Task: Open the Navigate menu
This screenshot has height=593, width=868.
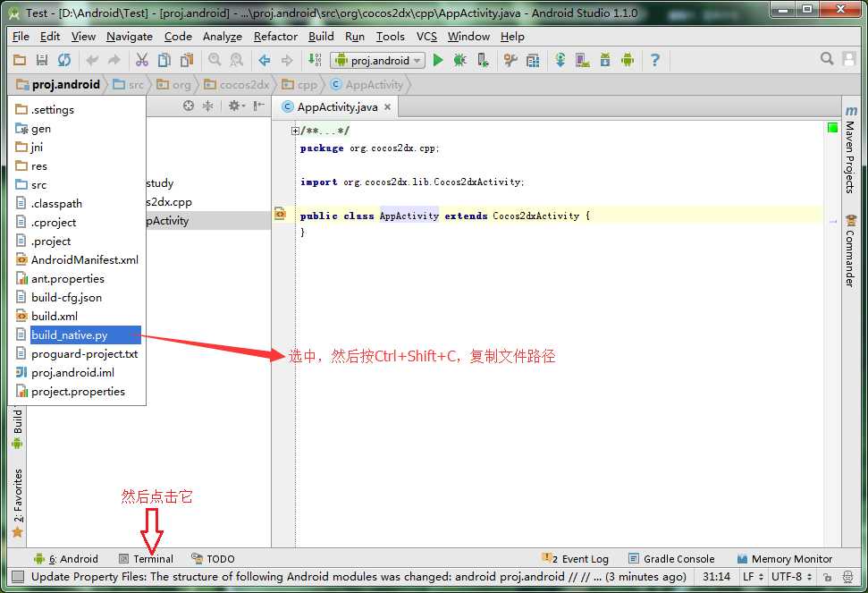Action: 130,37
